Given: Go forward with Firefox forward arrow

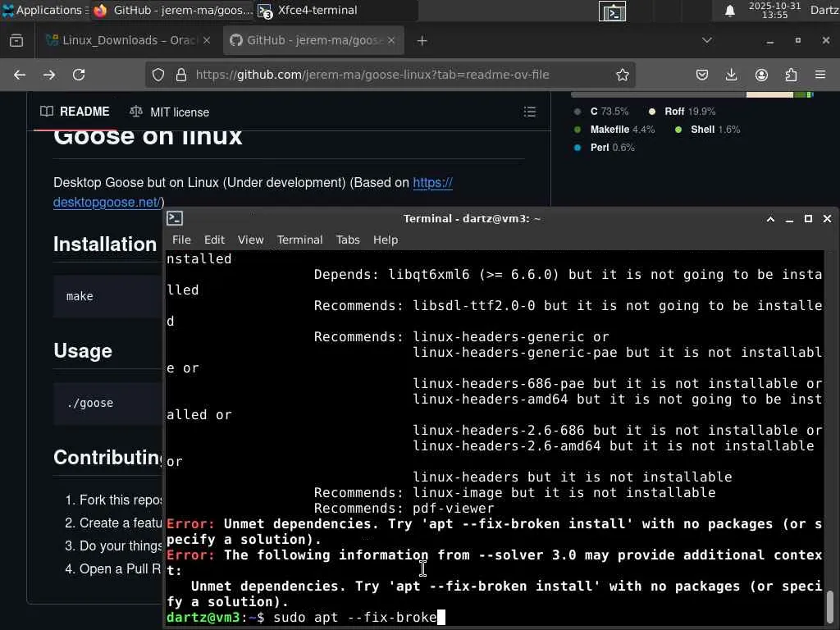Looking at the screenshot, I should (x=49, y=75).
